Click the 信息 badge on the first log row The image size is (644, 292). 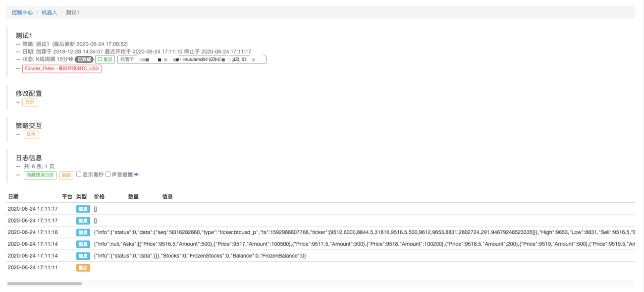83,209
